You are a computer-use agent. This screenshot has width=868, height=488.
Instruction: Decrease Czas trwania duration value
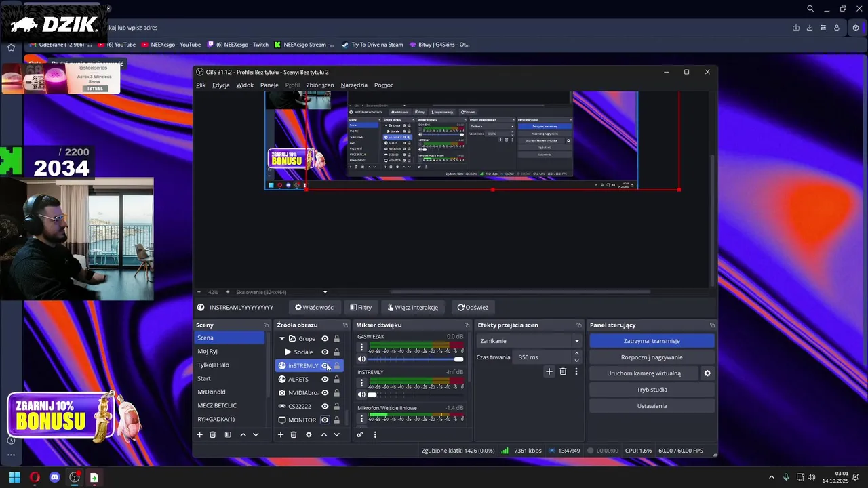[577, 360]
